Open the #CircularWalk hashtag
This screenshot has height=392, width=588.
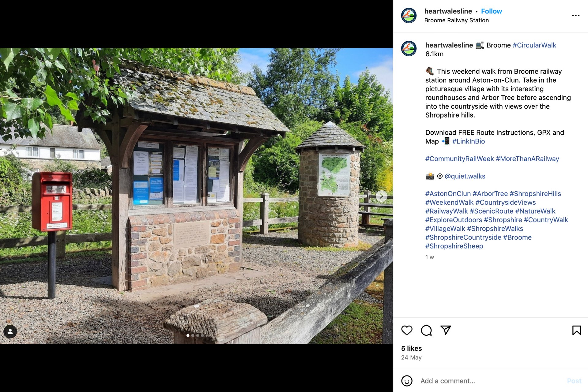(x=534, y=45)
